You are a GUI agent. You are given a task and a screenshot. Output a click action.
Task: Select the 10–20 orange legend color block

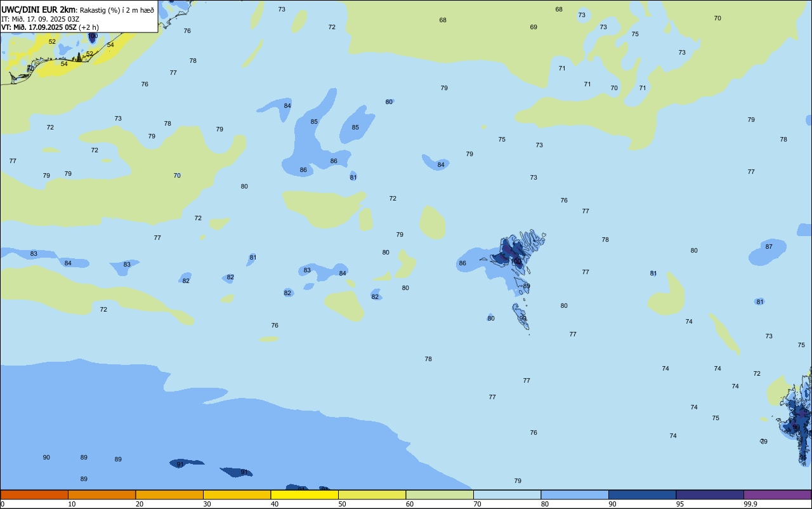(101, 494)
